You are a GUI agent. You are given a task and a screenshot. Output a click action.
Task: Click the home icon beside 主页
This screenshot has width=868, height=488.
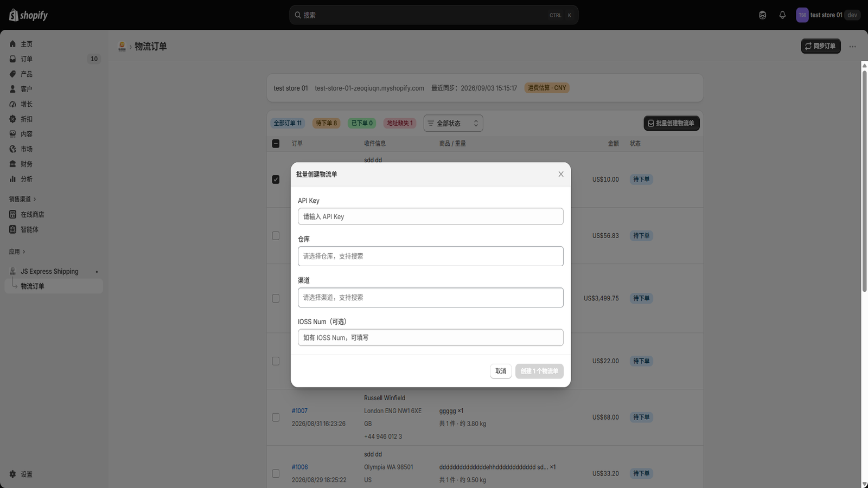(12, 44)
